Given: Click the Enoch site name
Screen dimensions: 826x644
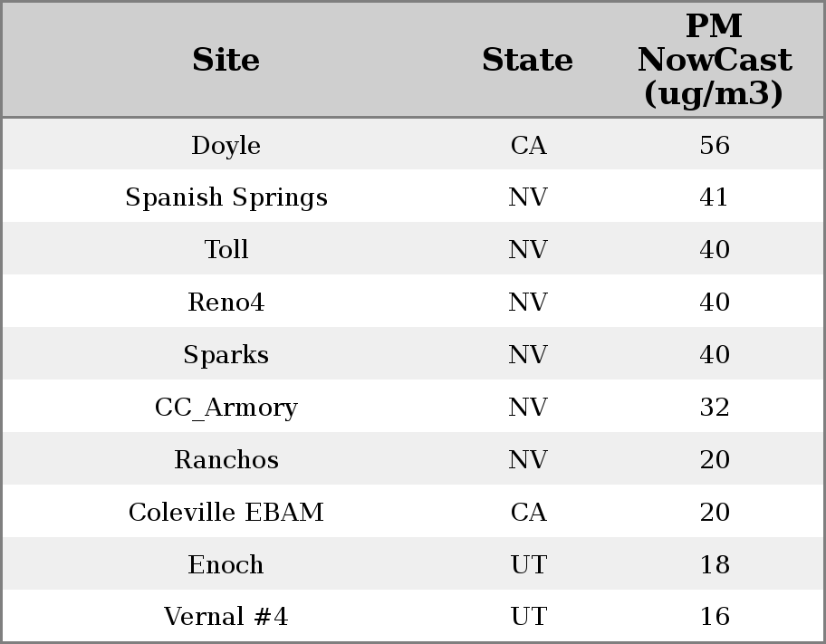Looking at the screenshot, I should tap(226, 565).
